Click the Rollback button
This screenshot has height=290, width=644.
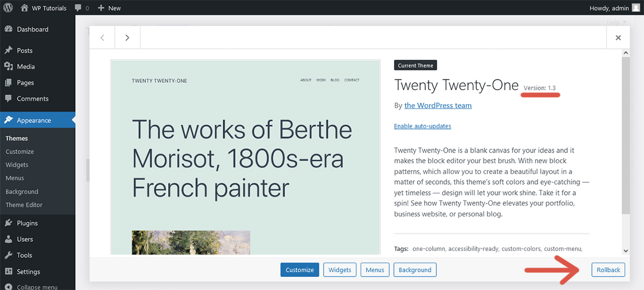(608, 270)
